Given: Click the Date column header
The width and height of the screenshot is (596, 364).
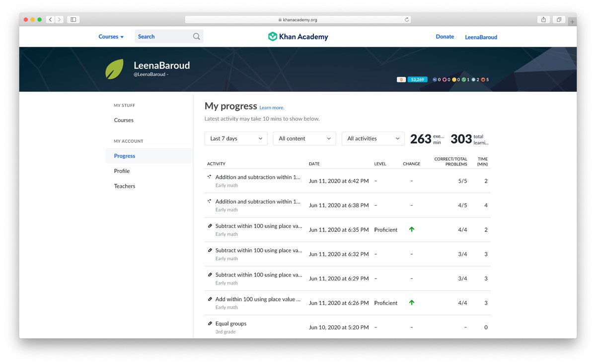Looking at the screenshot, I should pos(314,164).
